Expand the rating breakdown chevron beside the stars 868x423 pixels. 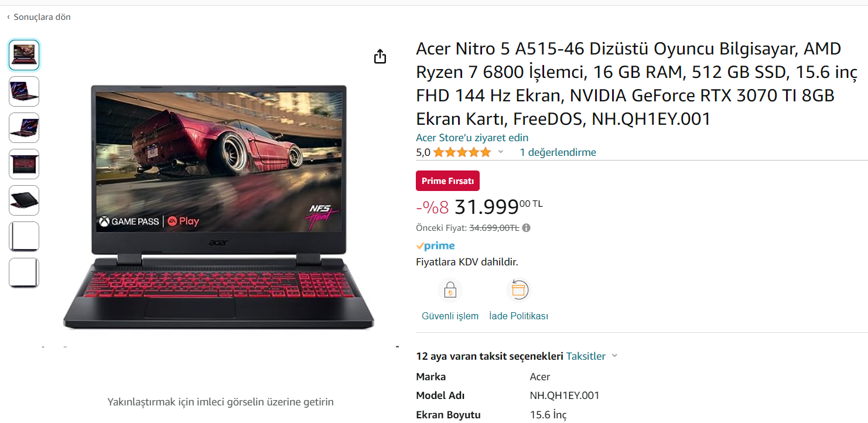(x=501, y=152)
